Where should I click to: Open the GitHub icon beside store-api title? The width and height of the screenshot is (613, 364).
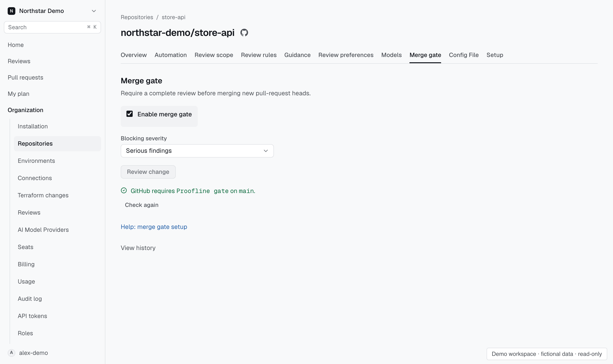244,33
